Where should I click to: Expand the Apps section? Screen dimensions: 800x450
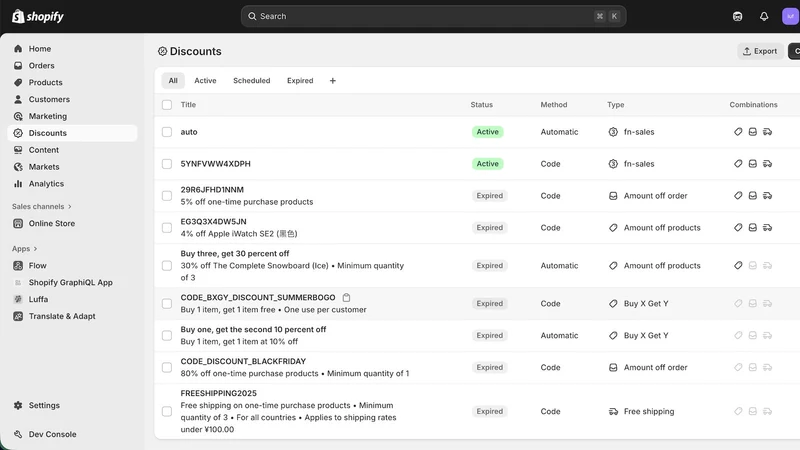pos(24,248)
